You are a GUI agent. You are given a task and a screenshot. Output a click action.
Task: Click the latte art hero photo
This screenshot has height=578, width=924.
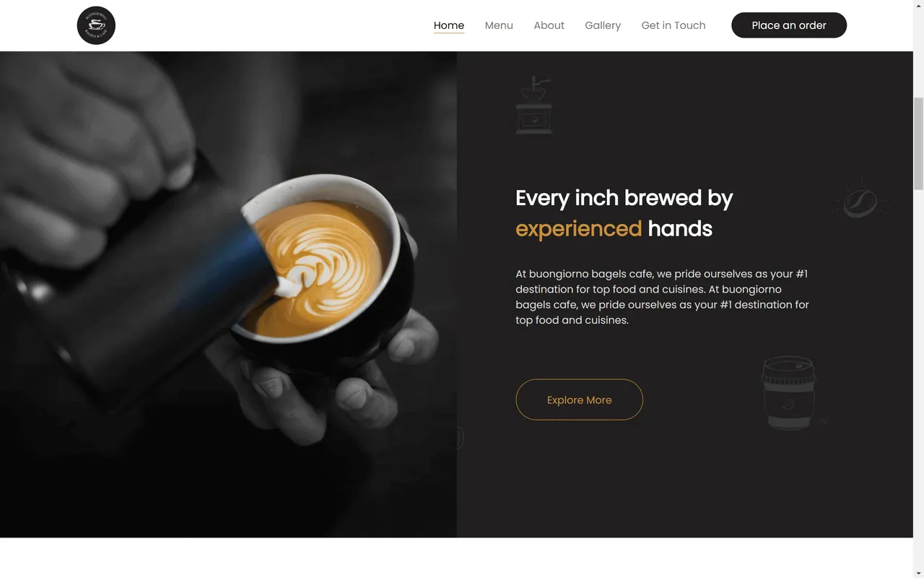[x=228, y=294]
